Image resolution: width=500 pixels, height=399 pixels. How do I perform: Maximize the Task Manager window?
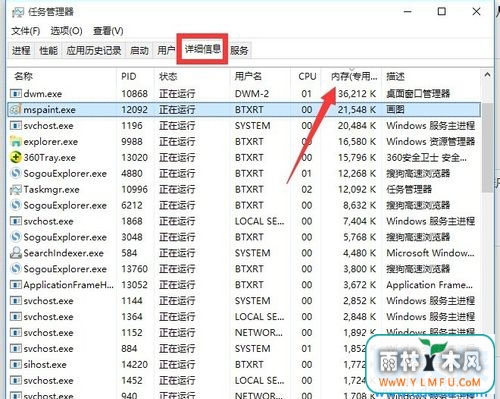pos(442,12)
